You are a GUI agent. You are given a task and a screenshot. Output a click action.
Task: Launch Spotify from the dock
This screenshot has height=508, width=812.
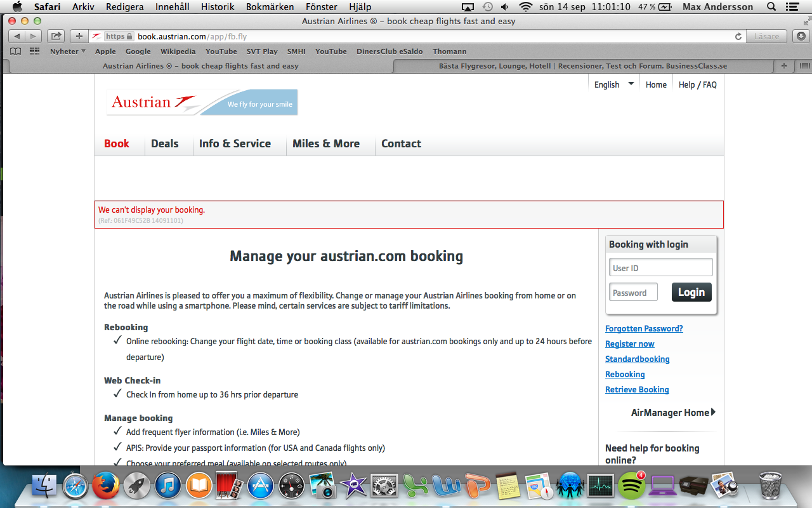pyautogui.click(x=631, y=486)
